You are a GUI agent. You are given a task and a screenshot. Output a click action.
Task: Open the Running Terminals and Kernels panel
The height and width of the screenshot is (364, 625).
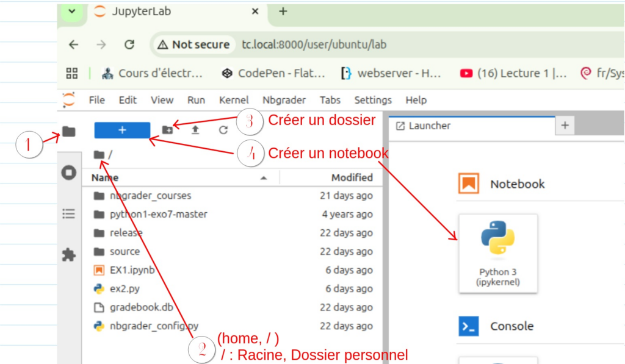[x=69, y=173]
